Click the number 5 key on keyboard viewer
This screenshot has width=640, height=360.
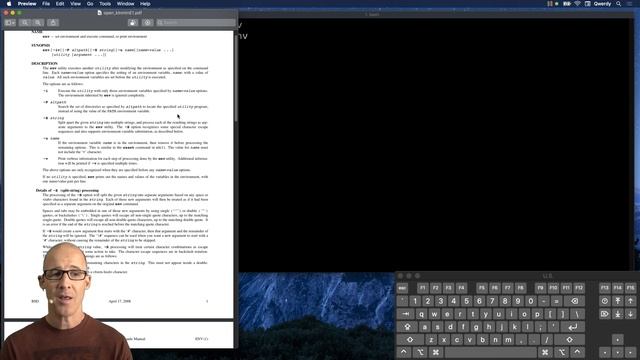(467, 301)
